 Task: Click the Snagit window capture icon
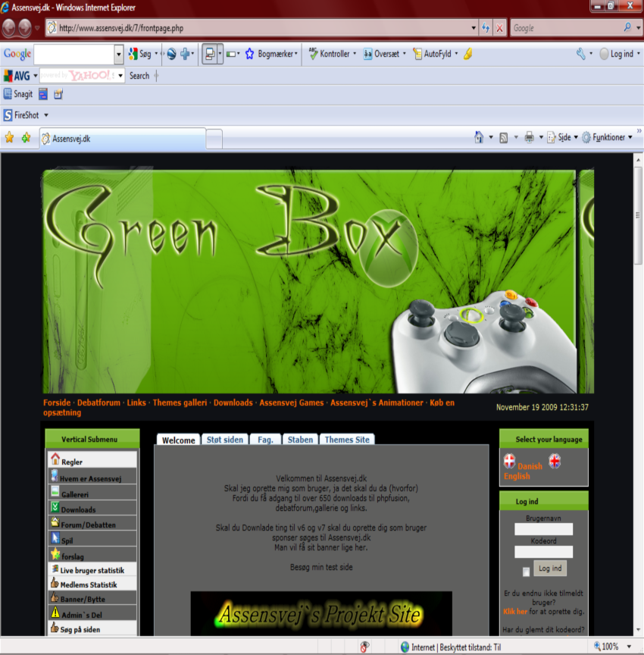click(43, 94)
